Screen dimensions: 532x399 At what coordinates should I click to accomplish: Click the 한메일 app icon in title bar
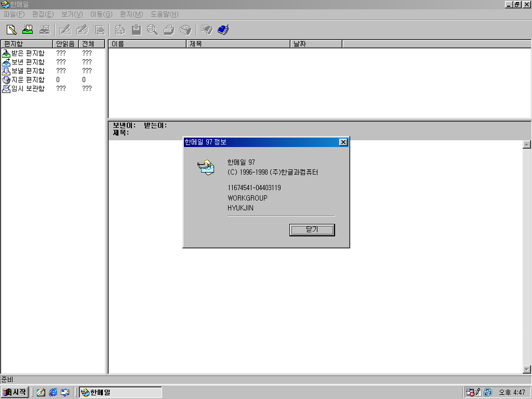coord(5,4)
